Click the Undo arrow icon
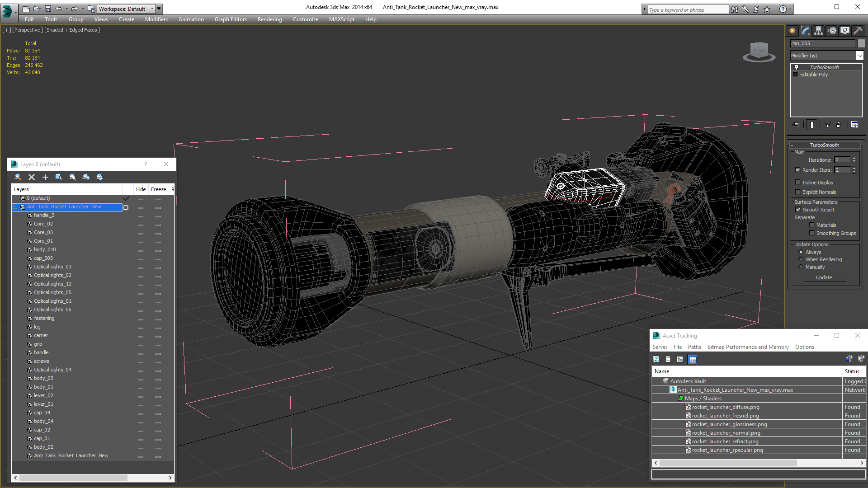This screenshot has height=488, width=868. (x=58, y=9)
